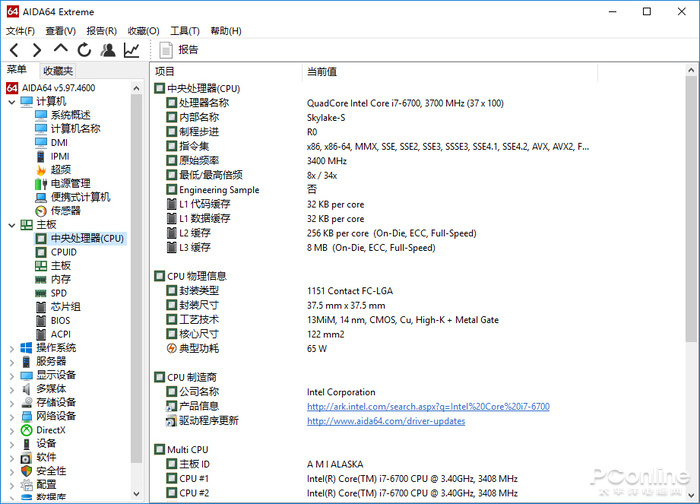Open the 报告(R) menu

tap(101, 31)
